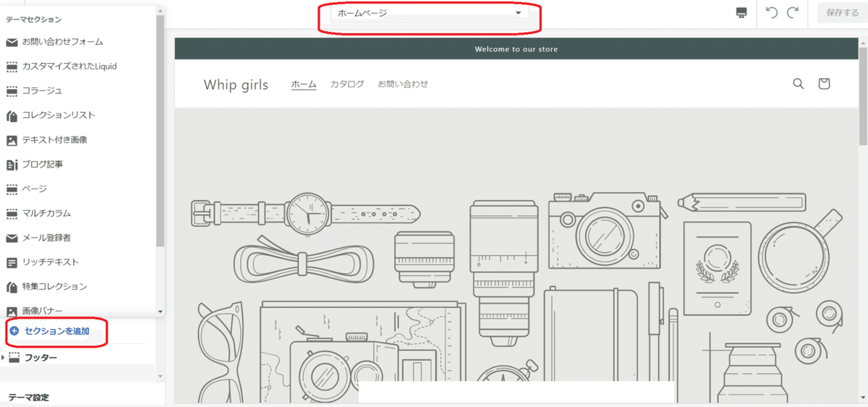Click the text icon beside リッチテキスト
The image size is (868, 407).
[x=12, y=262]
